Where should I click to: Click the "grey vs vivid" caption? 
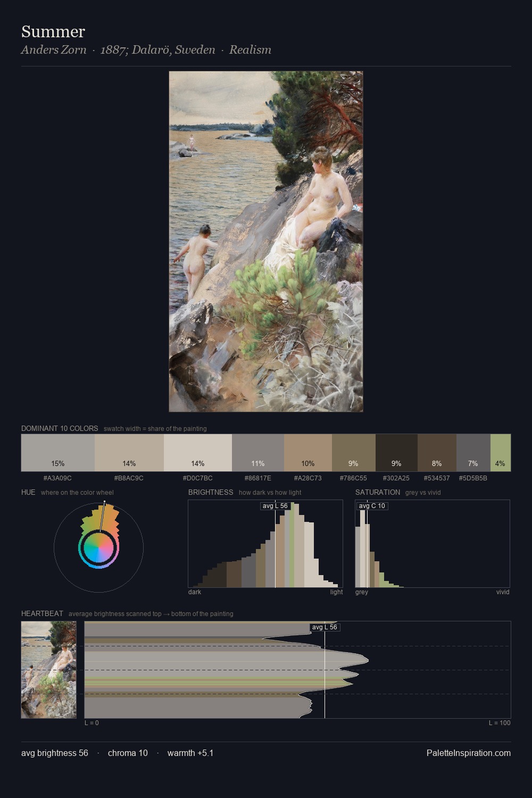[x=423, y=493]
